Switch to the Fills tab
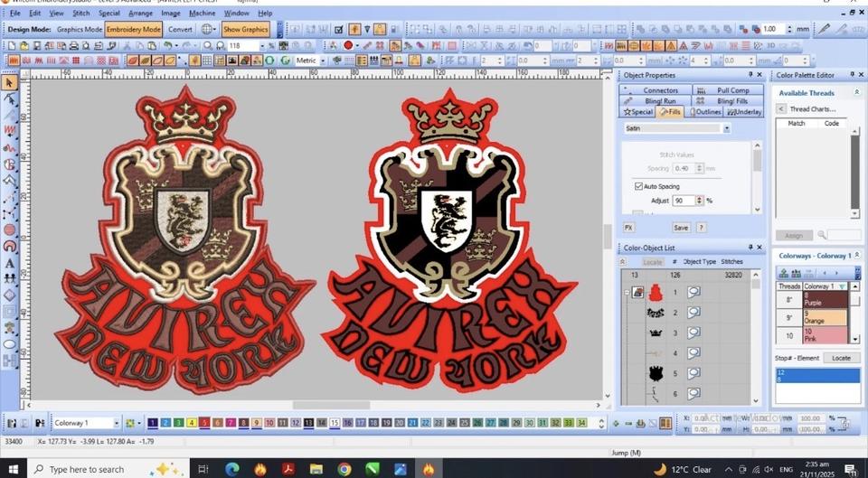 670,112
